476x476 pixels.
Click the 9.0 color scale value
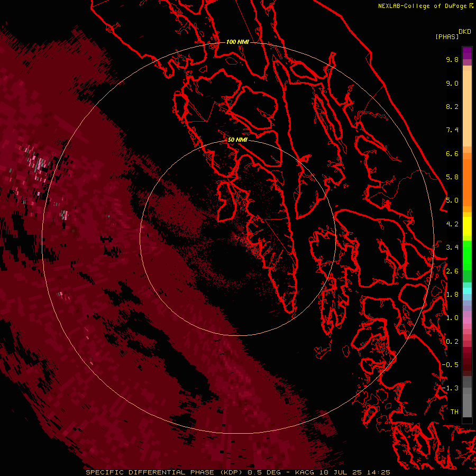[452, 83]
